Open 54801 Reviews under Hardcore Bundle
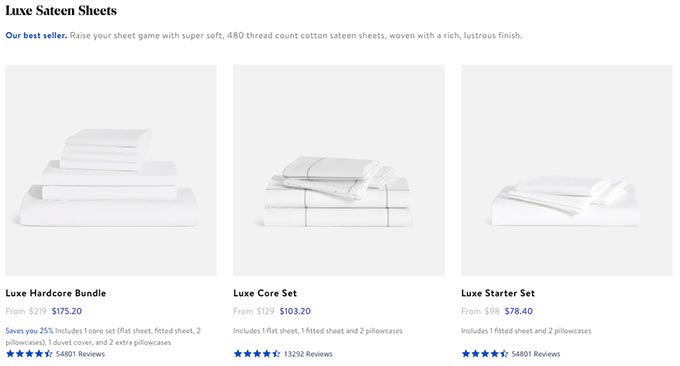Screen dimensions: 680x366 tap(81, 354)
